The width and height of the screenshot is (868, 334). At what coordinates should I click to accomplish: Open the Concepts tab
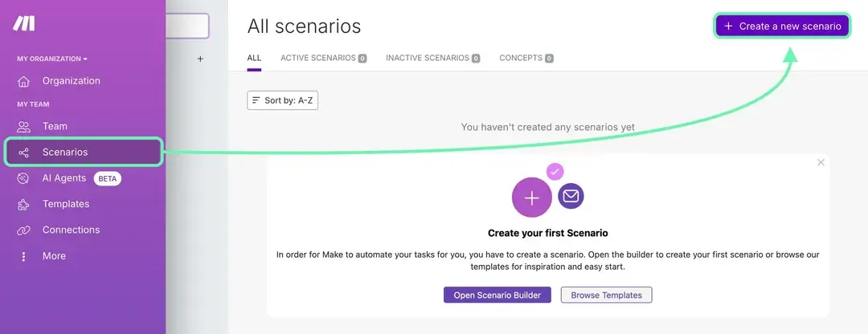pos(526,58)
